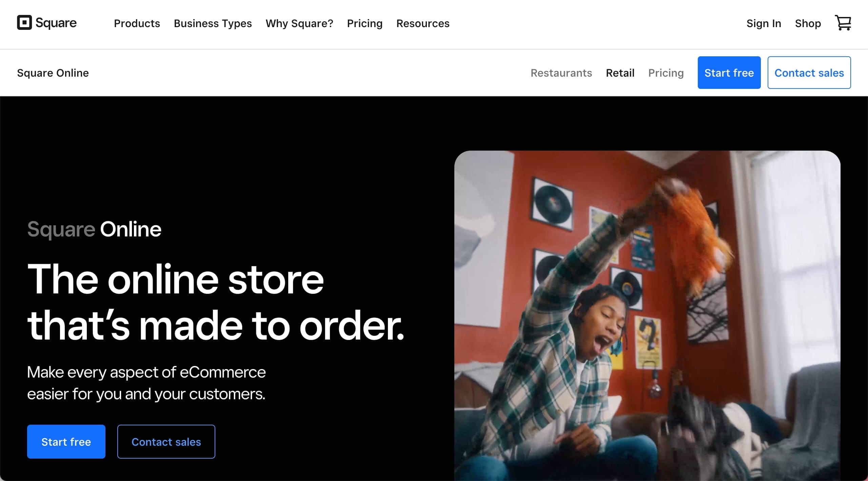Image resolution: width=868 pixels, height=481 pixels.
Task: Click Square Online subnav title
Action: pos(53,73)
